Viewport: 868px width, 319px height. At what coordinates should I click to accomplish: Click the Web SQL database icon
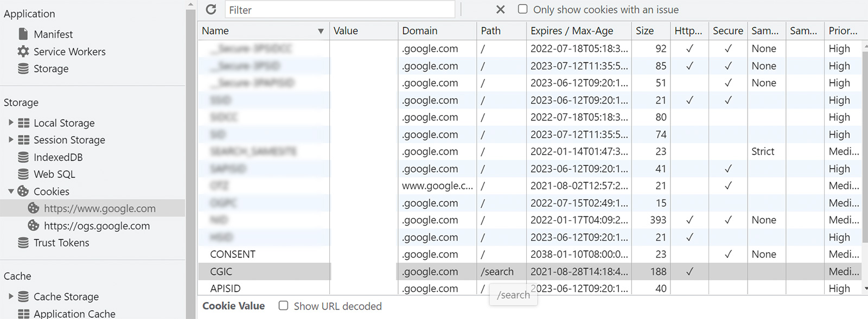[x=23, y=174]
